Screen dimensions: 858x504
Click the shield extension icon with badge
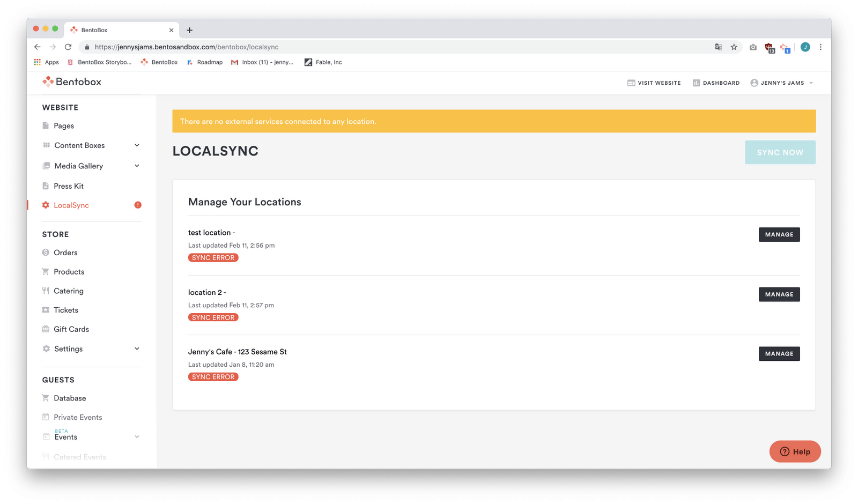click(x=770, y=48)
